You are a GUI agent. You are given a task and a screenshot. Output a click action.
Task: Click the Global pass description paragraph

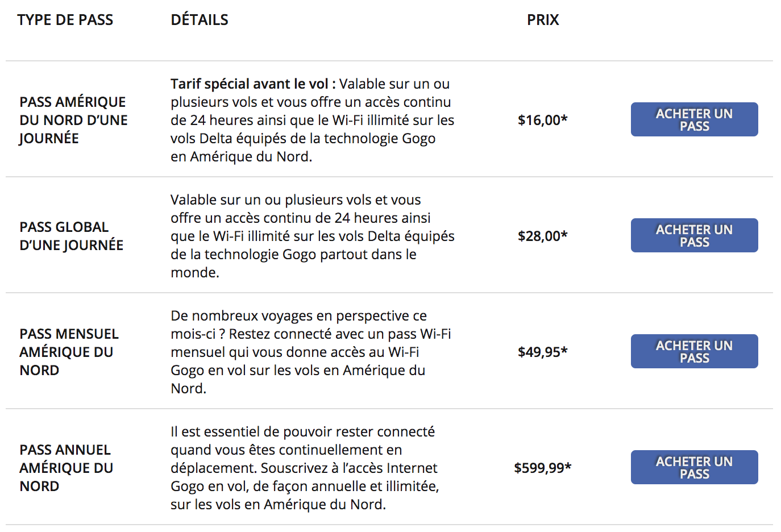(x=313, y=236)
